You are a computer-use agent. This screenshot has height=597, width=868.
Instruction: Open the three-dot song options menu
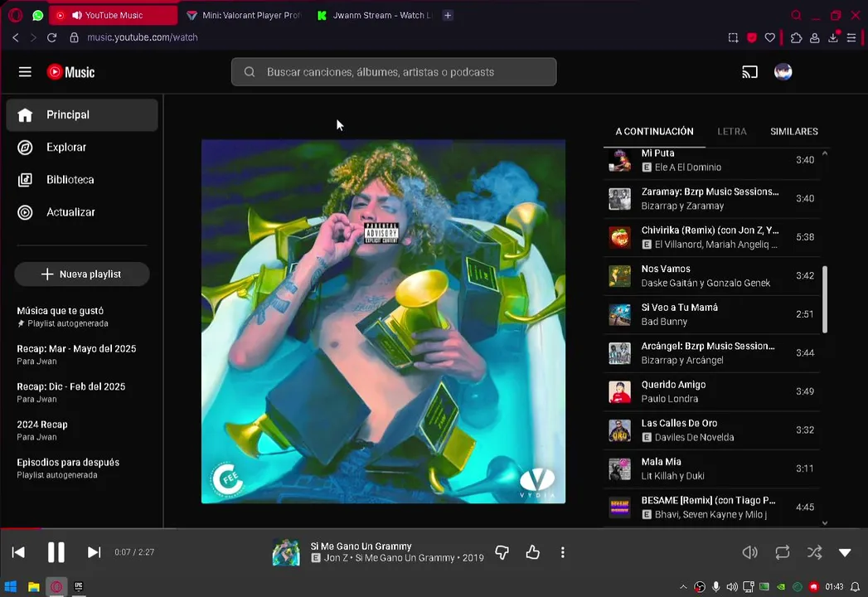562,552
